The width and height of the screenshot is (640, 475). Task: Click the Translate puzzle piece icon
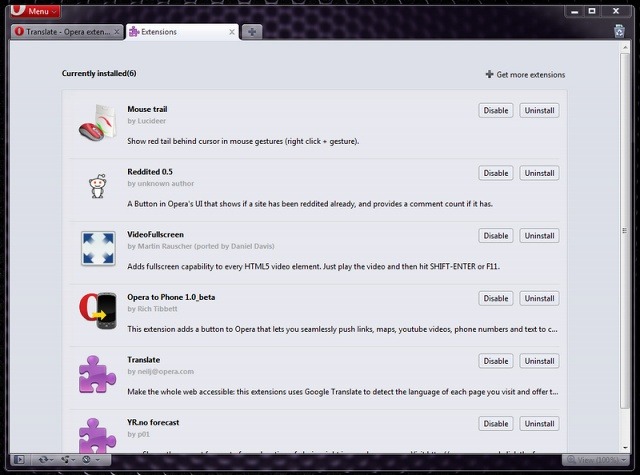[97, 374]
